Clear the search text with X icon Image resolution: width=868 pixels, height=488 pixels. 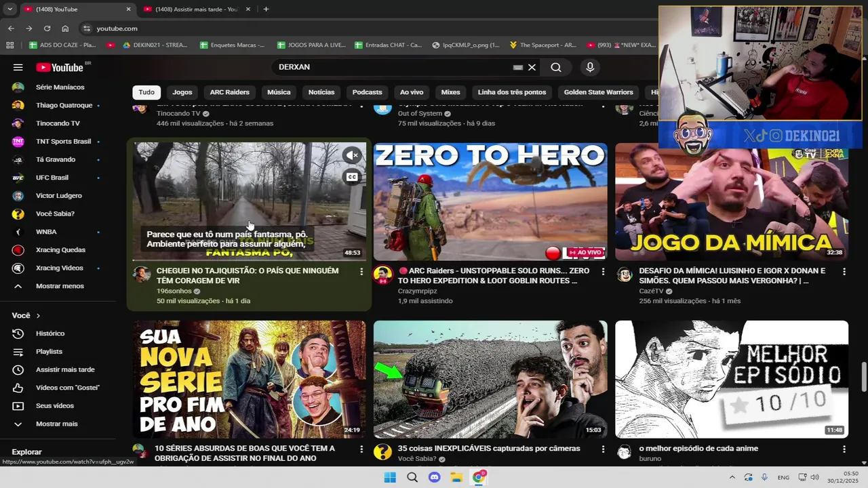click(532, 67)
